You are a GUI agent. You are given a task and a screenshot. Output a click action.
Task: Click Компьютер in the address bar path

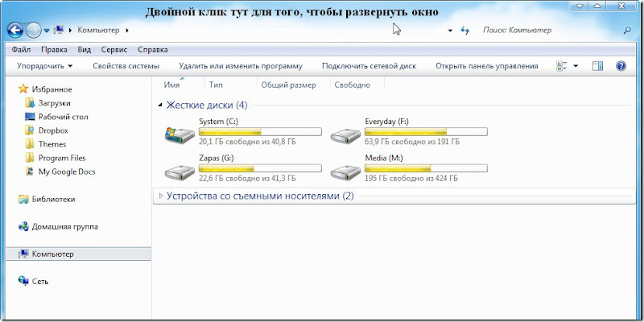coord(98,30)
